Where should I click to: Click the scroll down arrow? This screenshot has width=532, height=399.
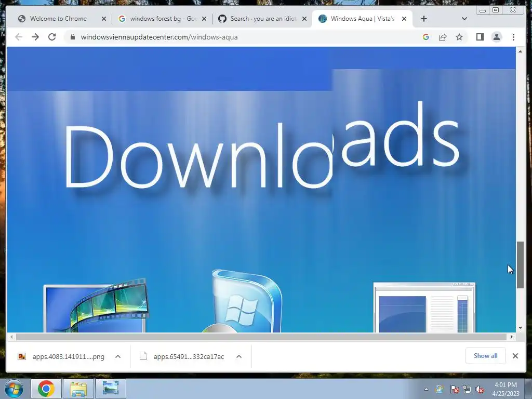pyautogui.click(x=520, y=328)
